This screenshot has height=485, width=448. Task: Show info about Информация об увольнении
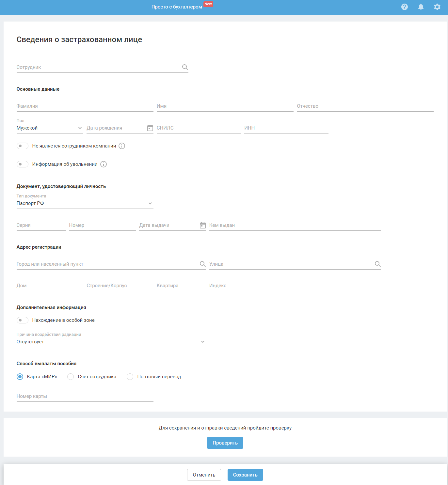click(x=104, y=164)
